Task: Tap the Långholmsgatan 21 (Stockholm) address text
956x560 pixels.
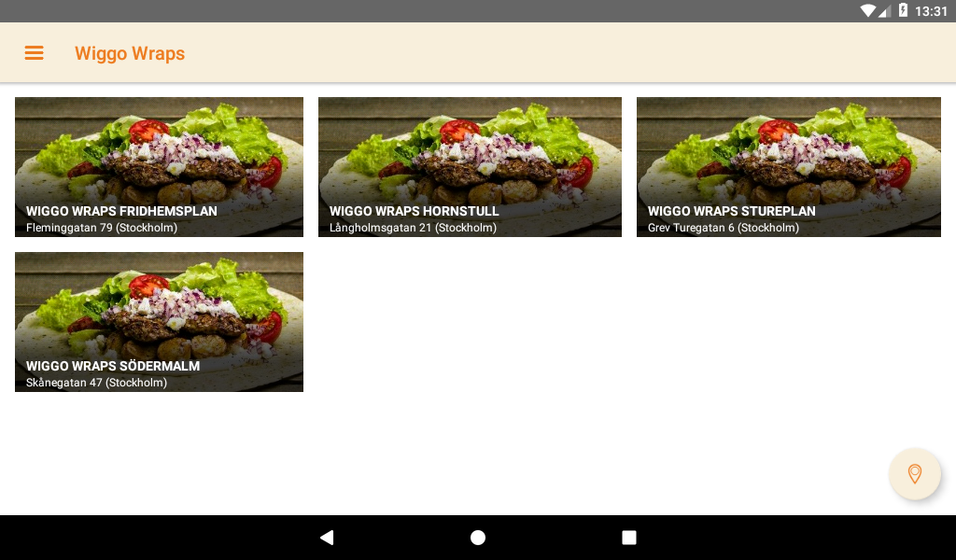Action: pyautogui.click(x=413, y=228)
